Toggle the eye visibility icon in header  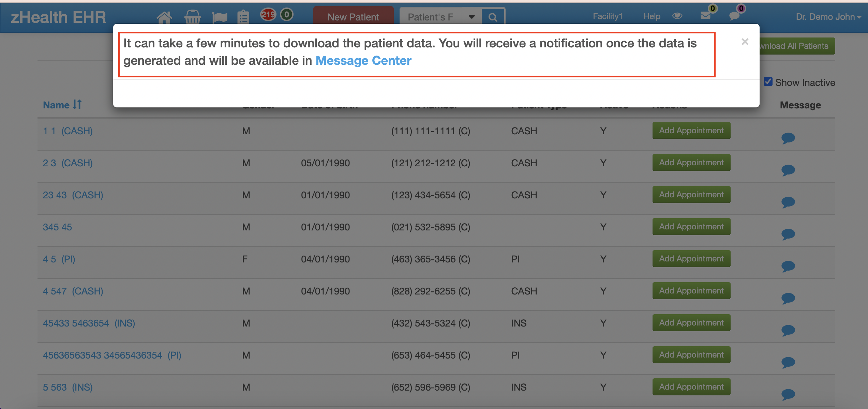pyautogui.click(x=677, y=16)
